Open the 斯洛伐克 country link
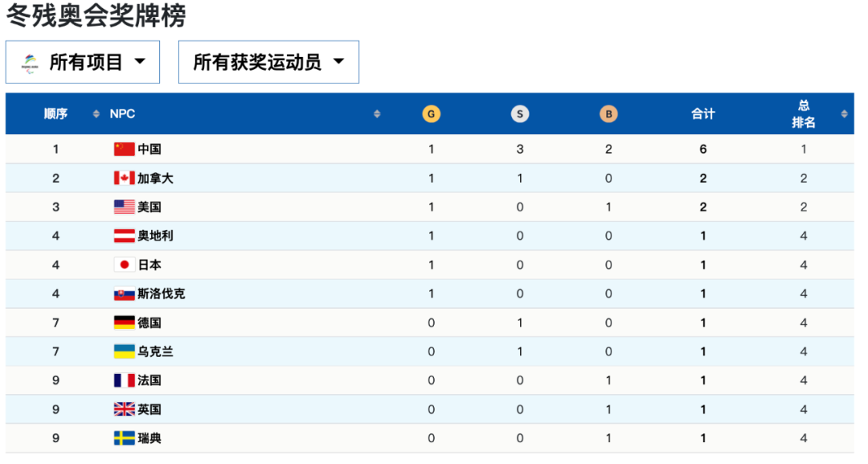Image resolution: width=868 pixels, height=464 pixels. point(161,294)
